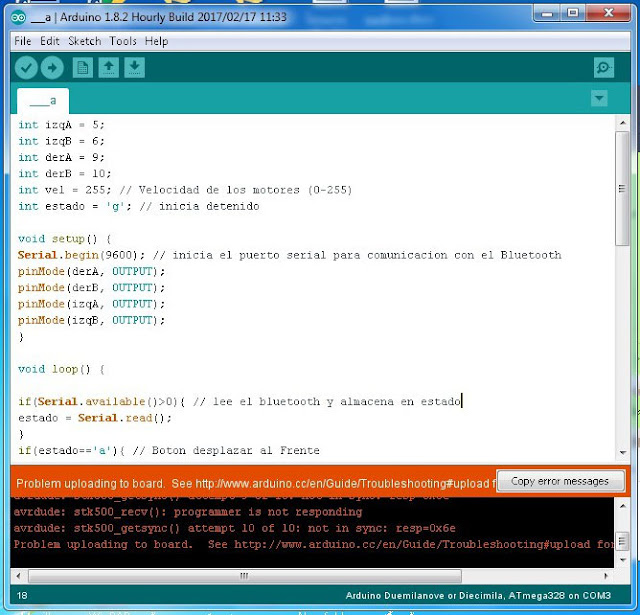The width and height of the screenshot is (640, 615).
Task: Click the line 'int izqB = 6;'
Action: [61, 141]
